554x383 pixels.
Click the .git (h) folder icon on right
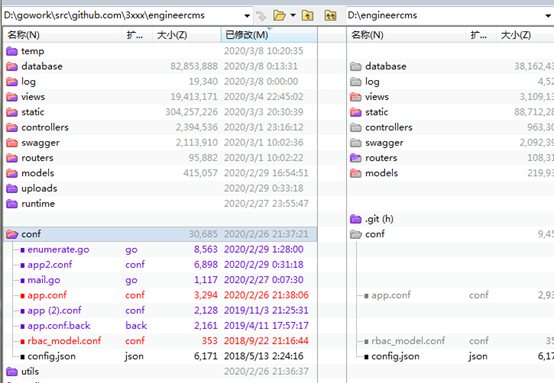(x=355, y=219)
